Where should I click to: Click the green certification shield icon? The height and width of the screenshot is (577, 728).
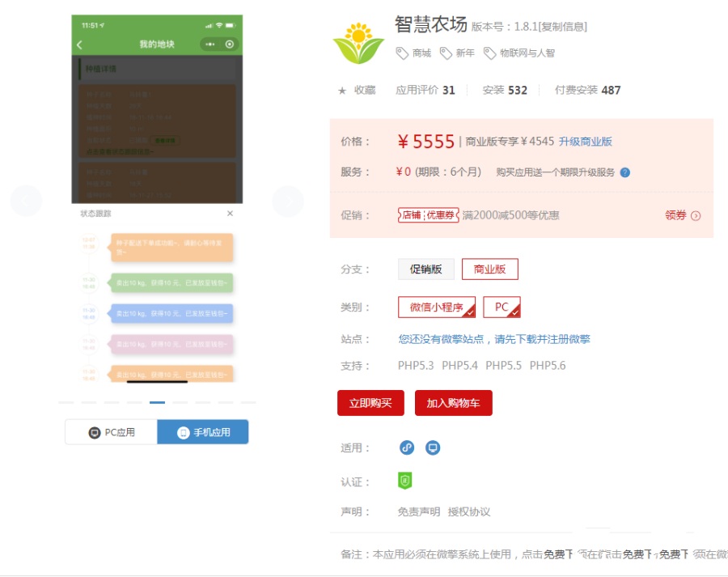(x=404, y=480)
